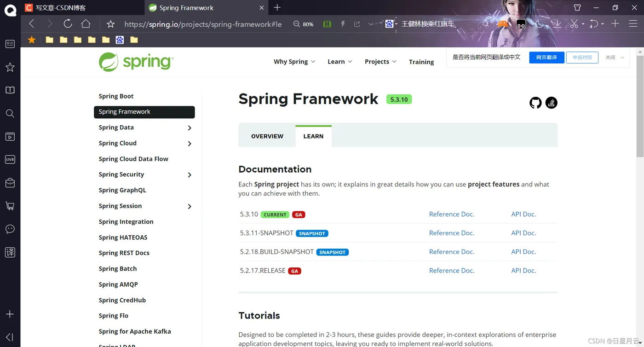Screen dimensions: 644x347
Task: Open the news feed sidebar icon
Action: tap(10, 44)
